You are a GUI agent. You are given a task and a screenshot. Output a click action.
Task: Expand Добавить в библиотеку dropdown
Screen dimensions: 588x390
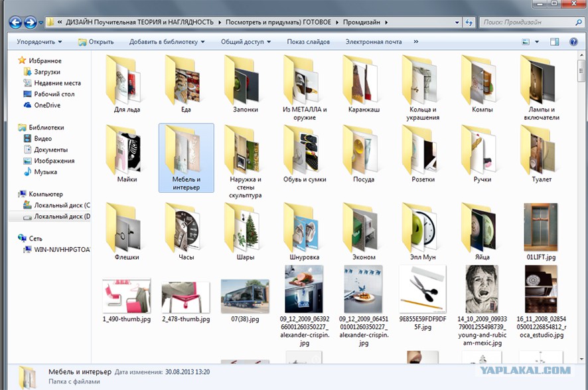[167, 42]
